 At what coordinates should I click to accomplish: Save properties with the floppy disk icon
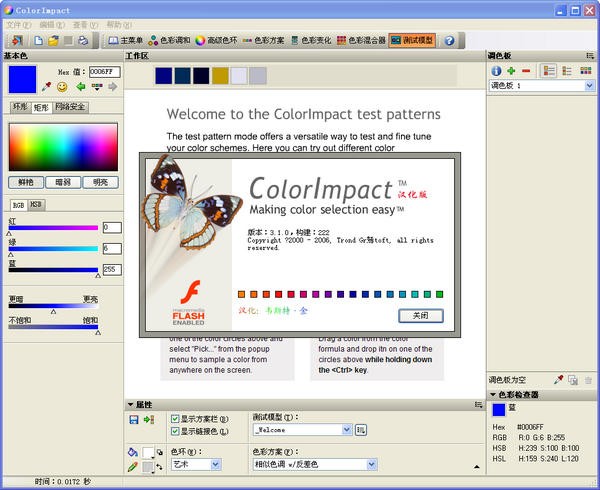[x=134, y=420]
